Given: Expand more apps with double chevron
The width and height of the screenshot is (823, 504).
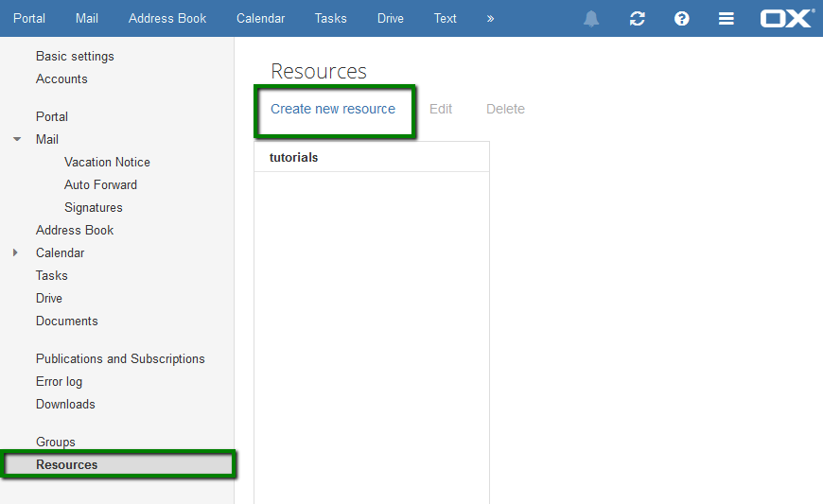Looking at the screenshot, I should tap(490, 18).
